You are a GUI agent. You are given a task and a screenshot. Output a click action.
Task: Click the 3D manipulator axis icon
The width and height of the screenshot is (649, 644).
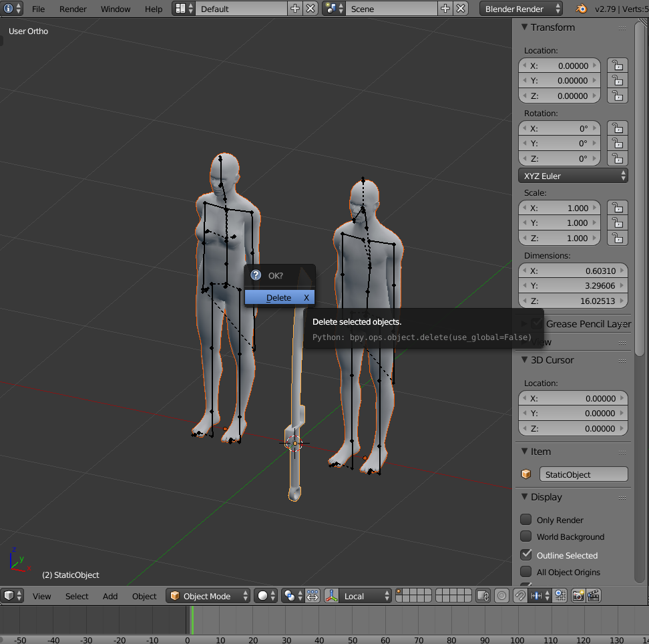(x=332, y=596)
